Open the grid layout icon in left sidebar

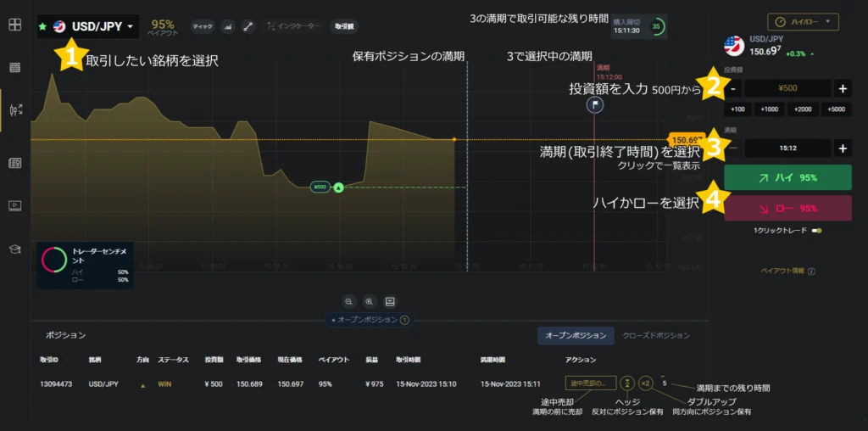point(15,25)
